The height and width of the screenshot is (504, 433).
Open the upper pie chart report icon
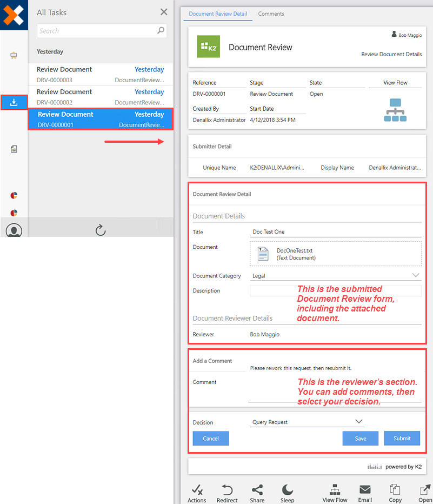click(14, 195)
